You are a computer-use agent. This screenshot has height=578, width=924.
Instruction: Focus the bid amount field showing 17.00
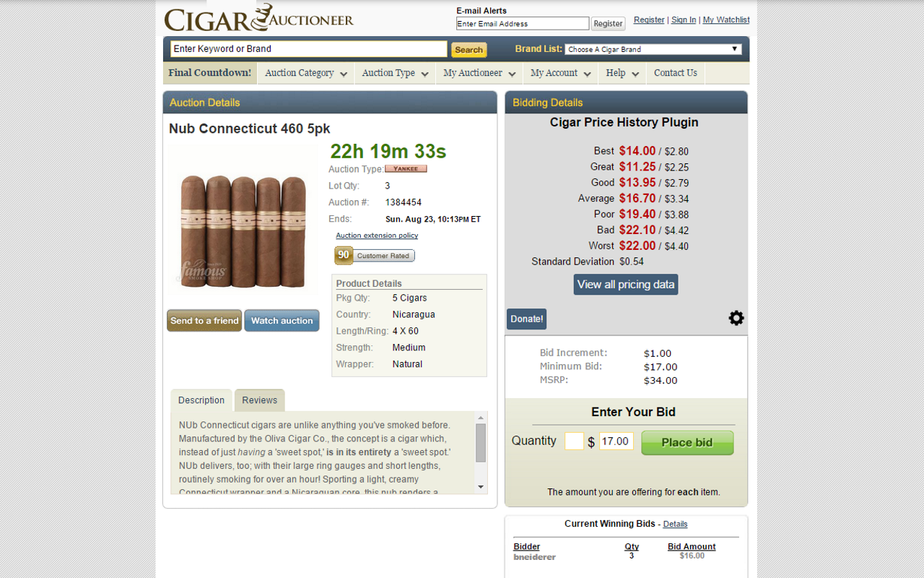pyautogui.click(x=616, y=441)
